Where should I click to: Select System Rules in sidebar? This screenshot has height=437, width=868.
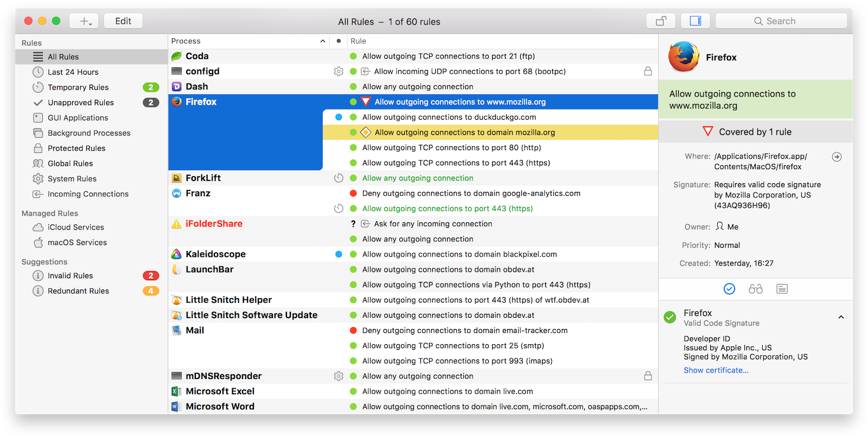(x=92, y=178)
